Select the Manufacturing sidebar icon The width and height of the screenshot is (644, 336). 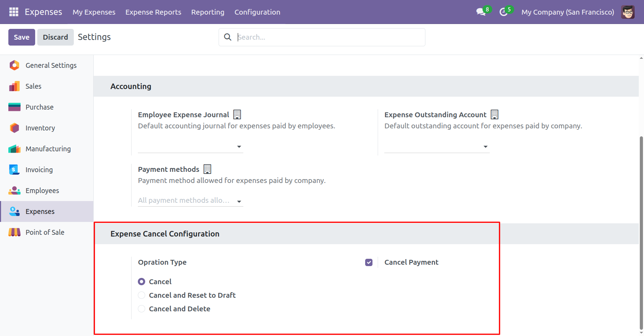[x=14, y=149]
